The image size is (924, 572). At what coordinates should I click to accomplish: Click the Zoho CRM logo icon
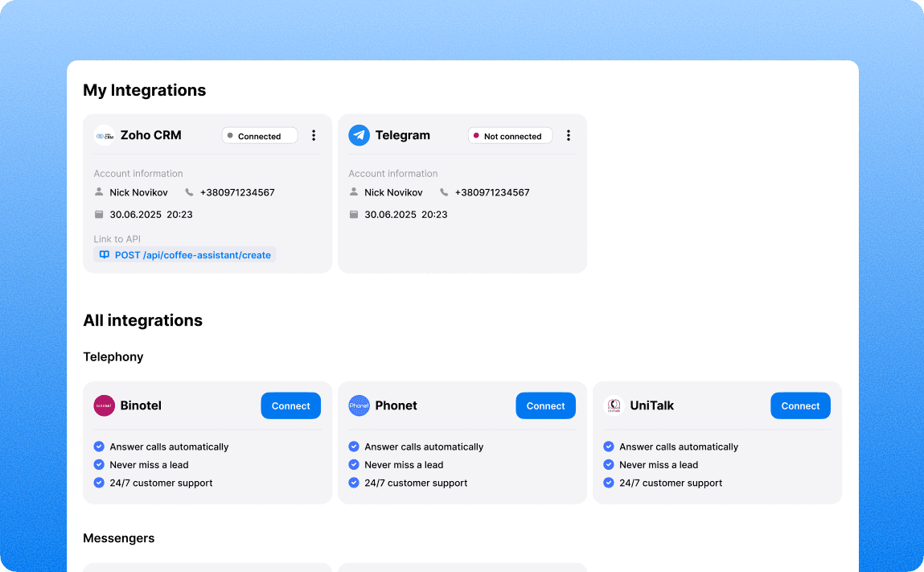pos(105,134)
